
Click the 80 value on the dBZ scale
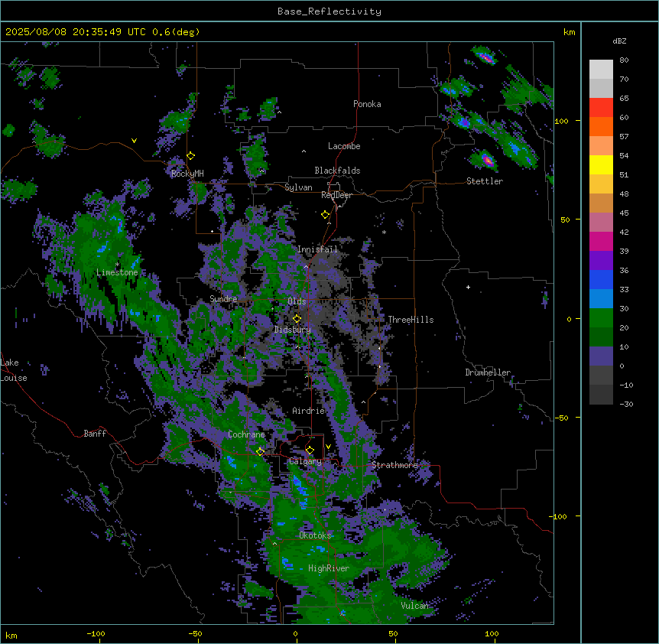624,60
